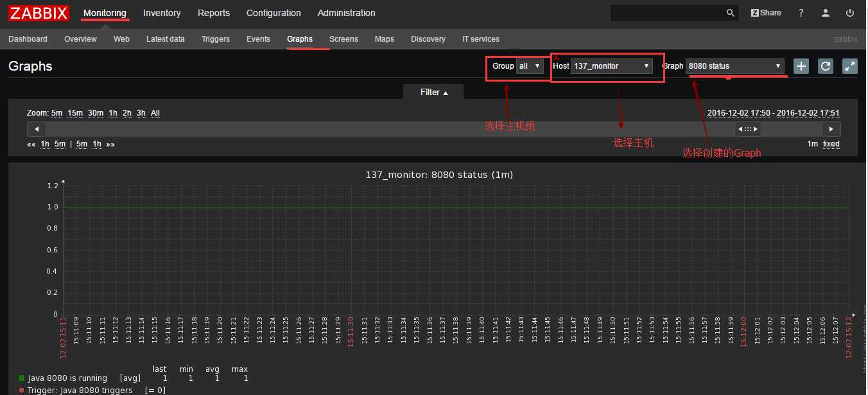Go to IT services submenu
Viewport: 868px width, 395px height.
tap(481, 39)
